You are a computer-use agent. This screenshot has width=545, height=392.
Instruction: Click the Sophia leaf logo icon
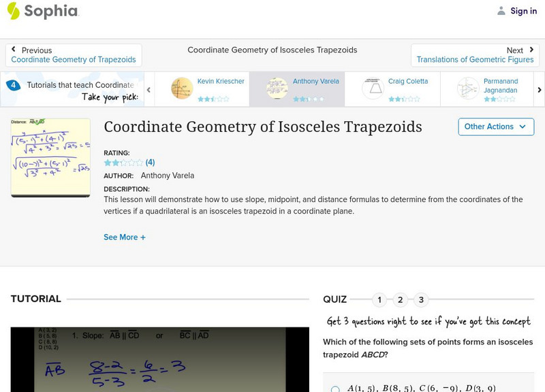(12, 11)
